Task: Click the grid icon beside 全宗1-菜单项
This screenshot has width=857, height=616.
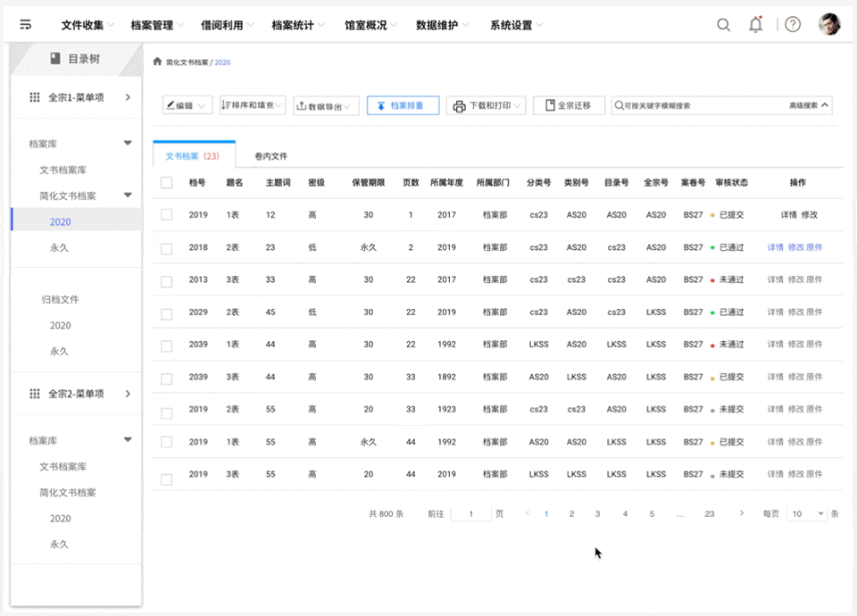Action: 34,96
